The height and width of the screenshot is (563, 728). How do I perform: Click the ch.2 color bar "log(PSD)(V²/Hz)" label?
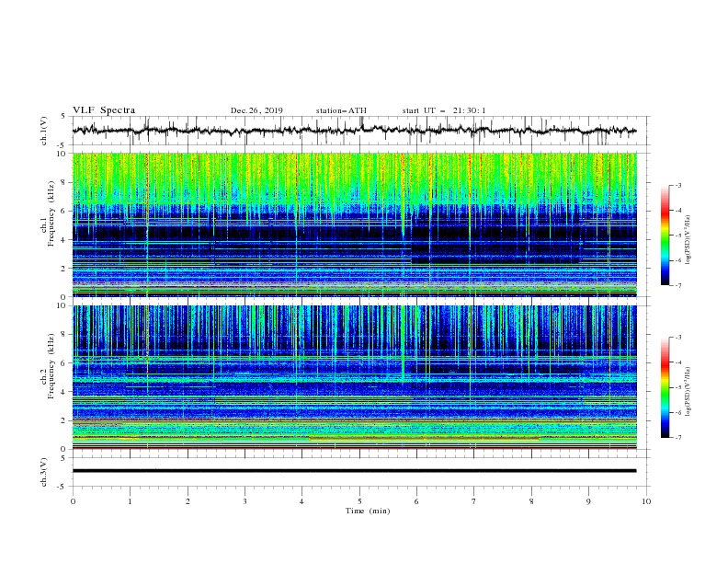pos(688,392)
